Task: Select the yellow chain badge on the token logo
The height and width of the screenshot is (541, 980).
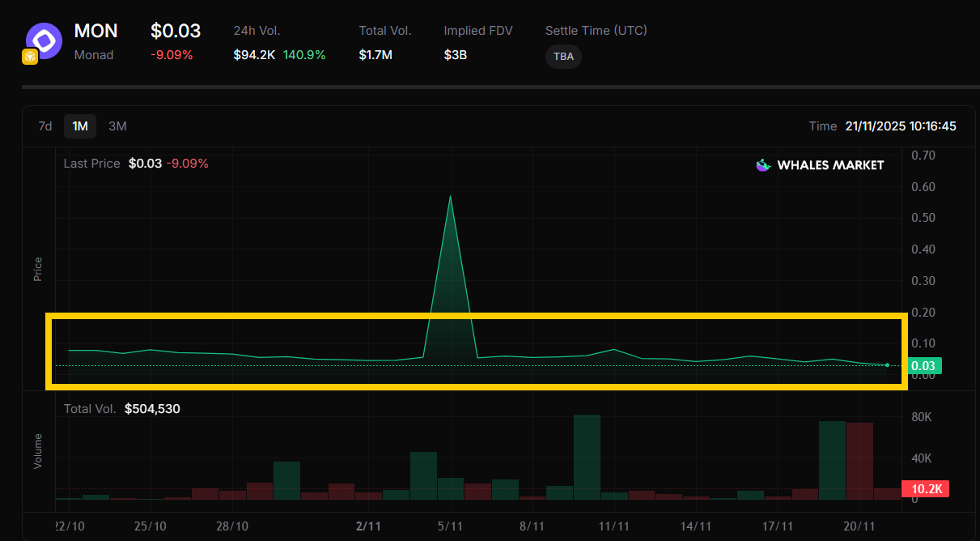Action: tap(30, 57)
